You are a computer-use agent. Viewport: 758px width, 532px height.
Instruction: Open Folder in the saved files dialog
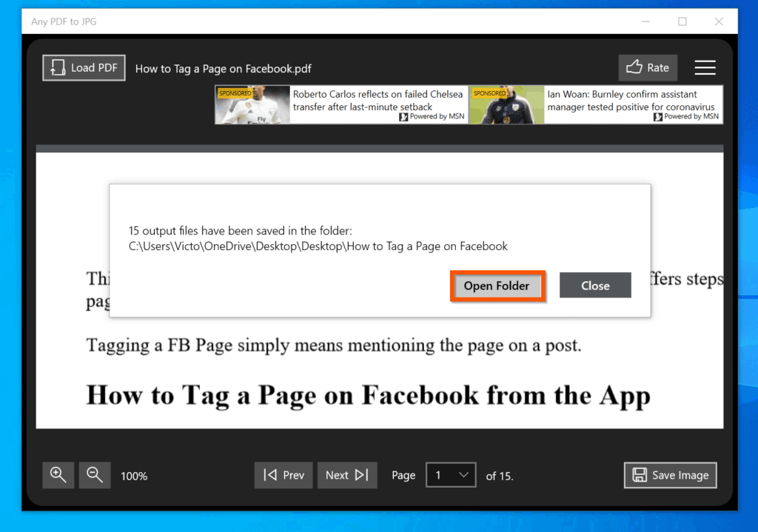[497, 286]
